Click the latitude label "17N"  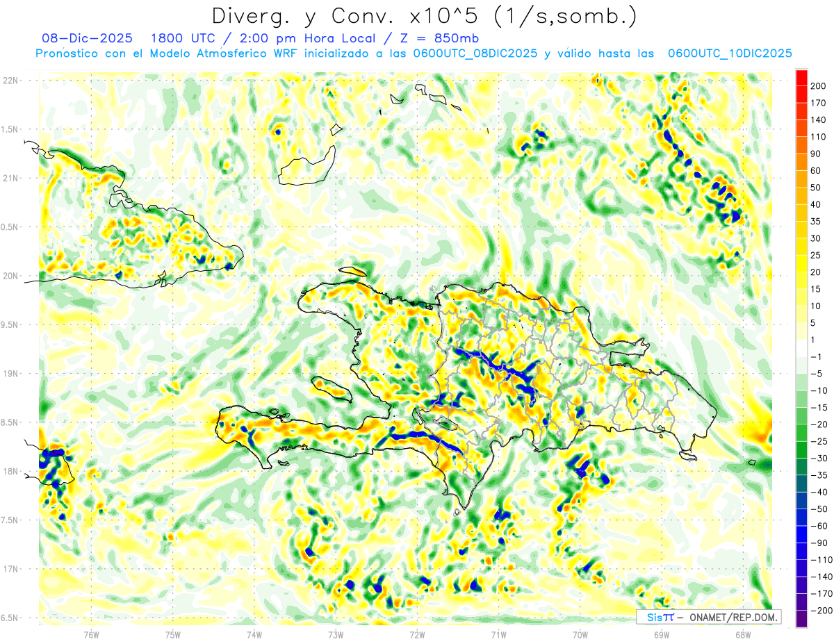point(10,569)
